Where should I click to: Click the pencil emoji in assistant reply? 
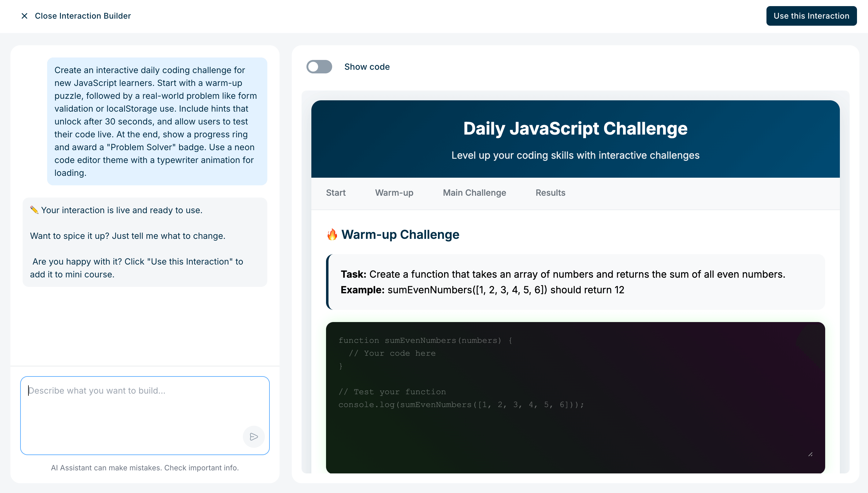[x=34, y=210]
